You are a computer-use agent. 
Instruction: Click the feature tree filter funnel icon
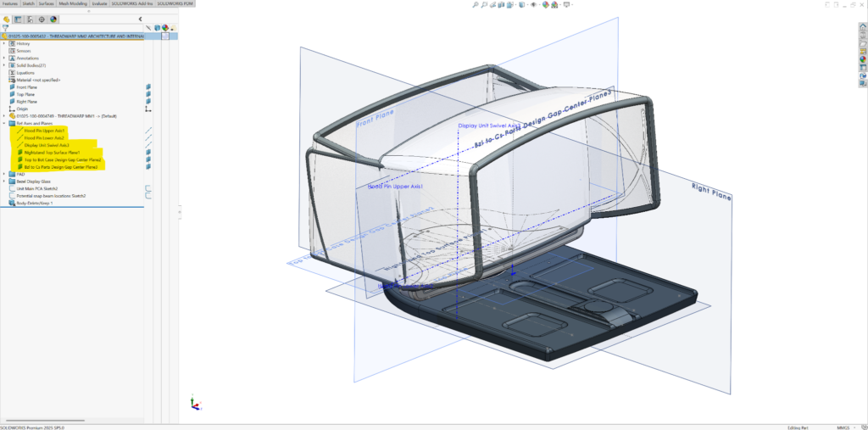(6, 28)
